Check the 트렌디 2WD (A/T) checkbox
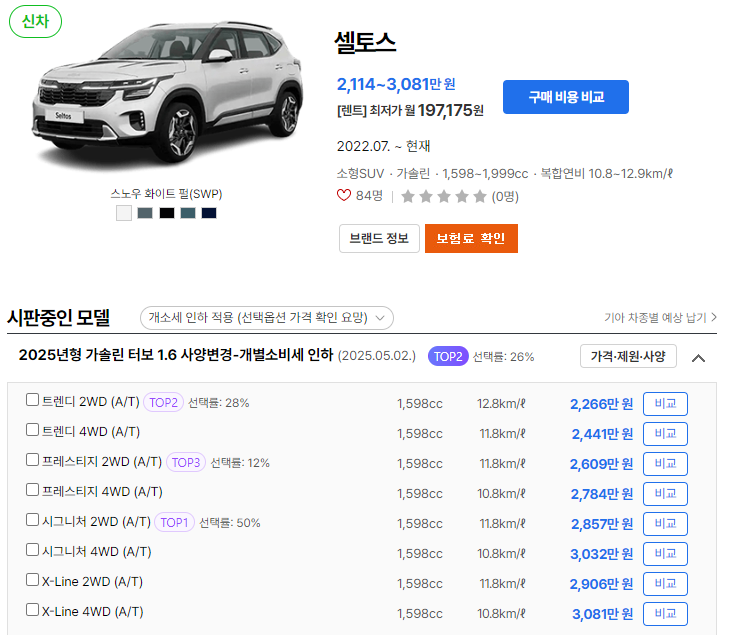730x635 pixels. click(x=32, y=399)
